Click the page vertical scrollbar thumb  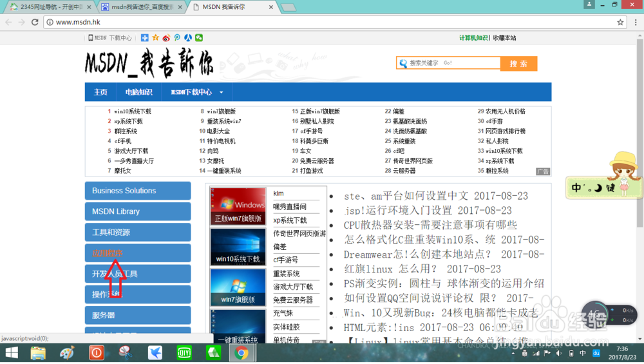pyautogui.click(x=640, y=133)
